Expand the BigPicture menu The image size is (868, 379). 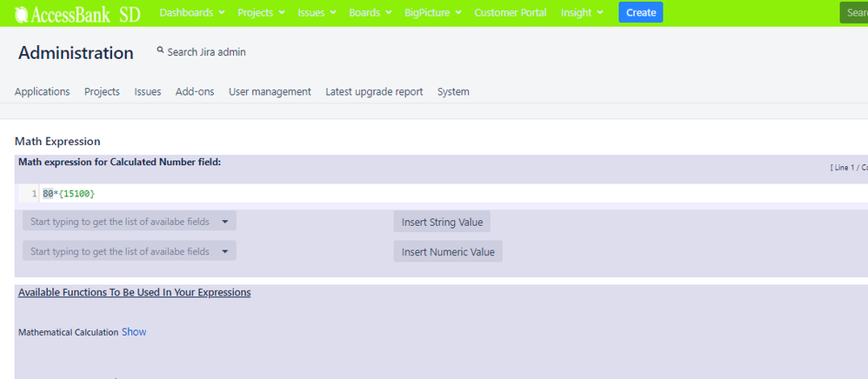pyautogui.click(x=433, y=12)
